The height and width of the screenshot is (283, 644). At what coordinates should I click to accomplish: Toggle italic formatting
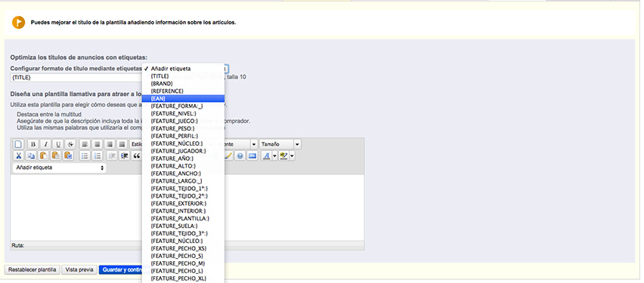click(x=45, y=144)
